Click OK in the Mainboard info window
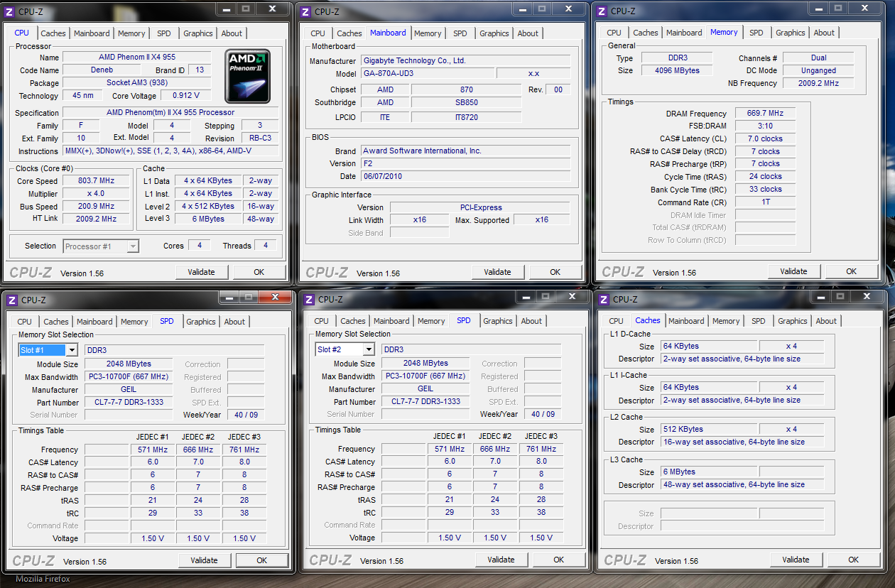The image size is (895, 588). (555, 272)
